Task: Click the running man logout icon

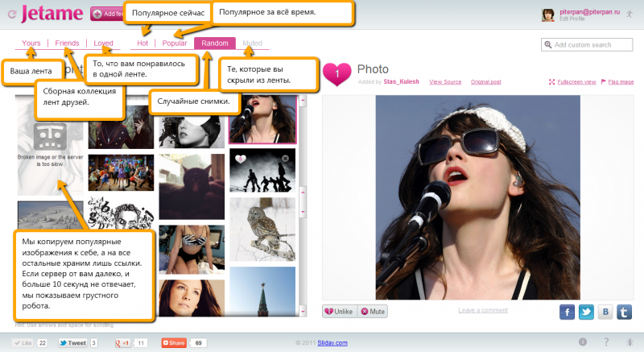Action: tap(630, 14)
